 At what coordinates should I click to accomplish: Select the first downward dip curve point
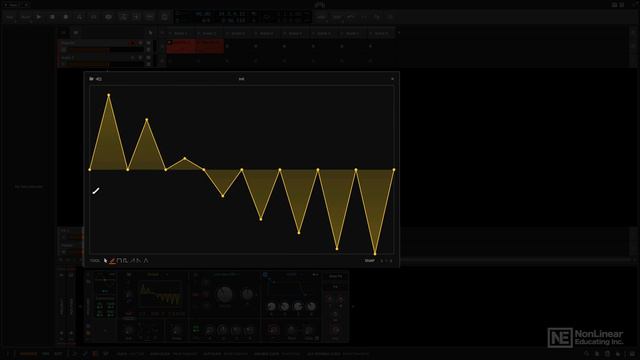point(223,196)
